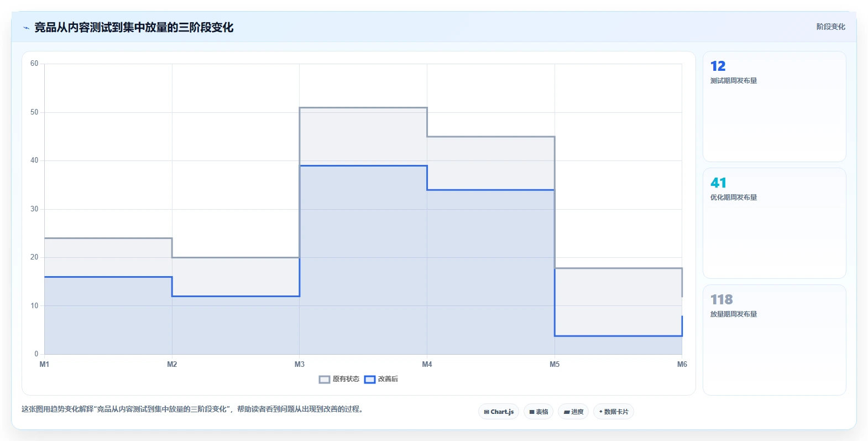Click the chart title 竞品从内容测试到集中放量的三阶段变化
This screenshot has width=868, height=441.
pos(134,28)
